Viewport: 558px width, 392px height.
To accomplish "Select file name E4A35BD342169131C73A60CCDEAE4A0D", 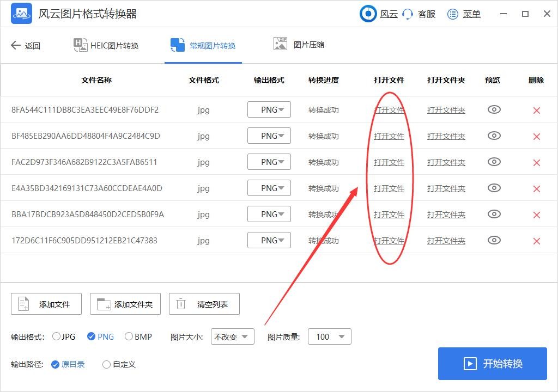I will tap(87, 188).
